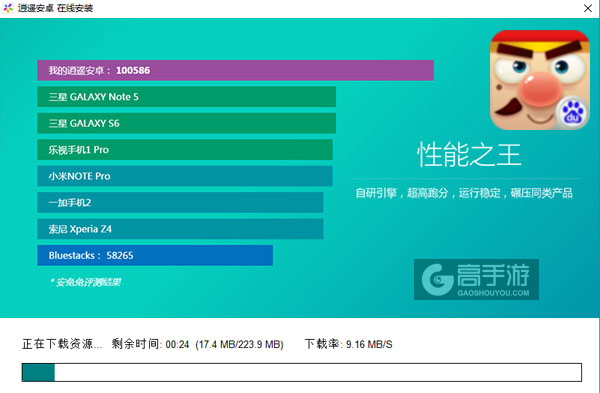The width and height of the screenshot is (600, 393).
Task: Click the 乐视手机1 Pro benchmark bar
Action: click(x=185, y=150)
